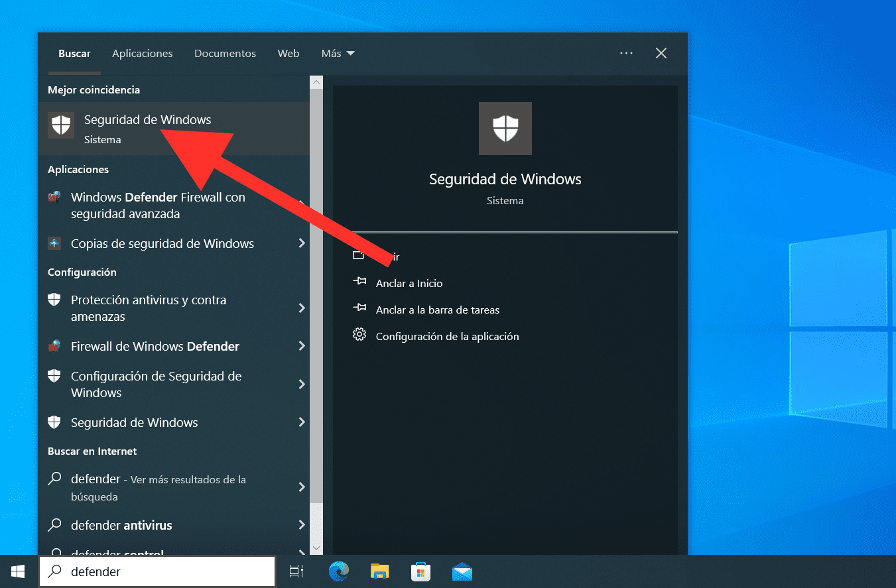Launch Microsoft Edge from the taskbar
896x588 pixels.
click(x=339, y=571)
